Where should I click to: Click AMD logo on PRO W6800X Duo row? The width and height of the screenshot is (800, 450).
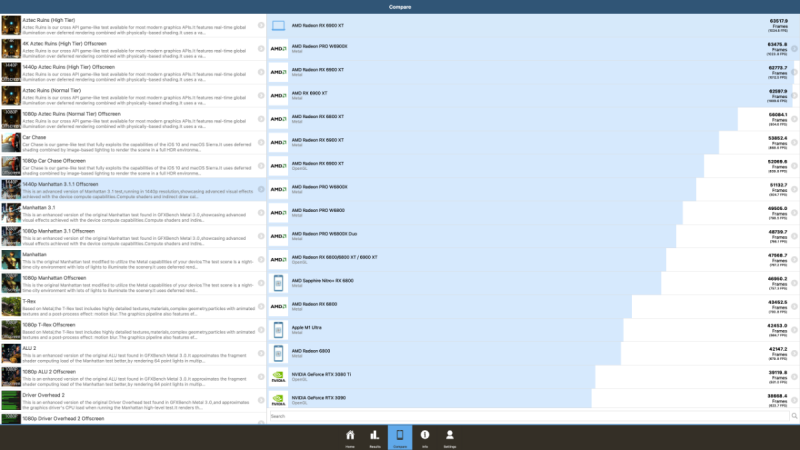278,236
